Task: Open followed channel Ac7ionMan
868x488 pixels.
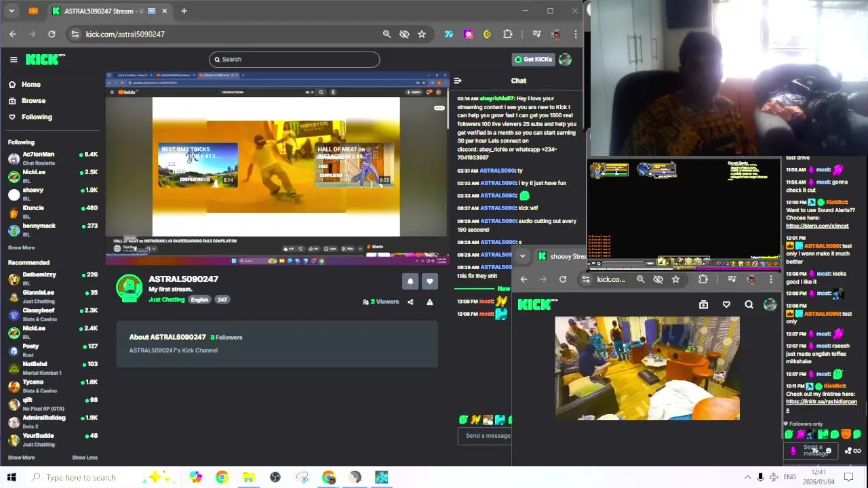Action: (53, 157)
